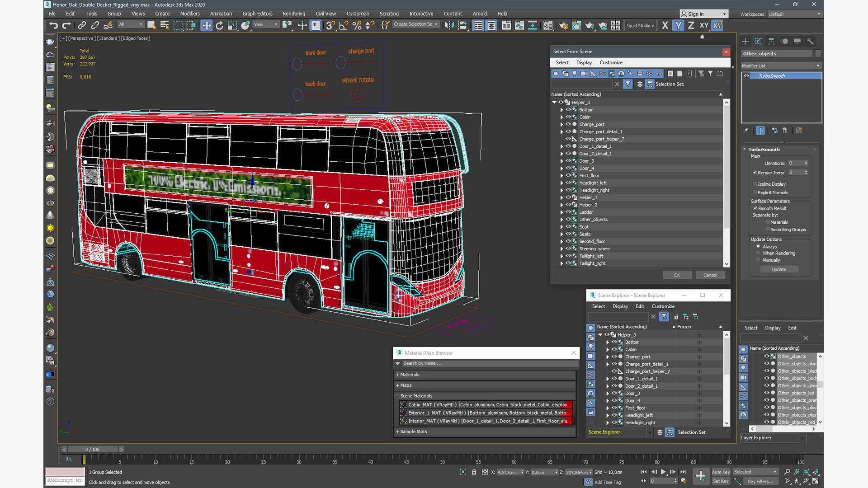Click the time slider showing 0 / 100

tap(93, 449)
